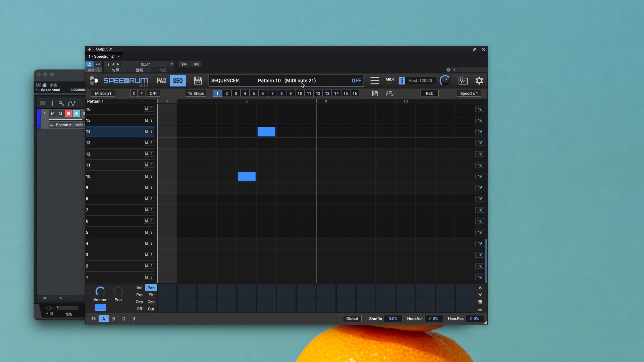The width and height of the screenshot is (644, 362).
Task: Click the Shuffle 0.0% value field
Action: [x=393, y=319]
